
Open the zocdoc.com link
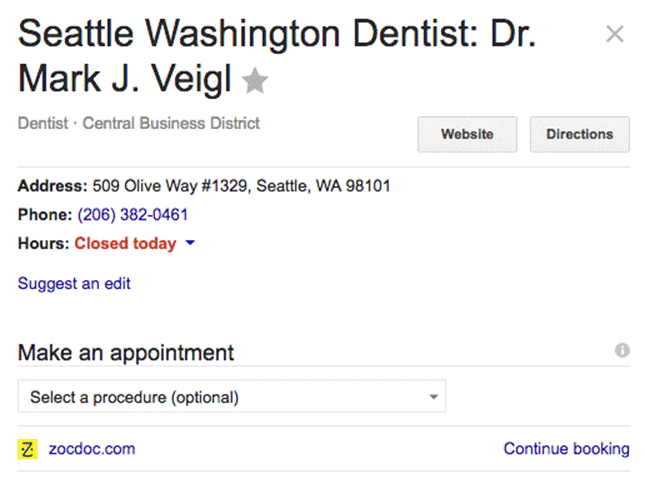(x=91, y=449)
